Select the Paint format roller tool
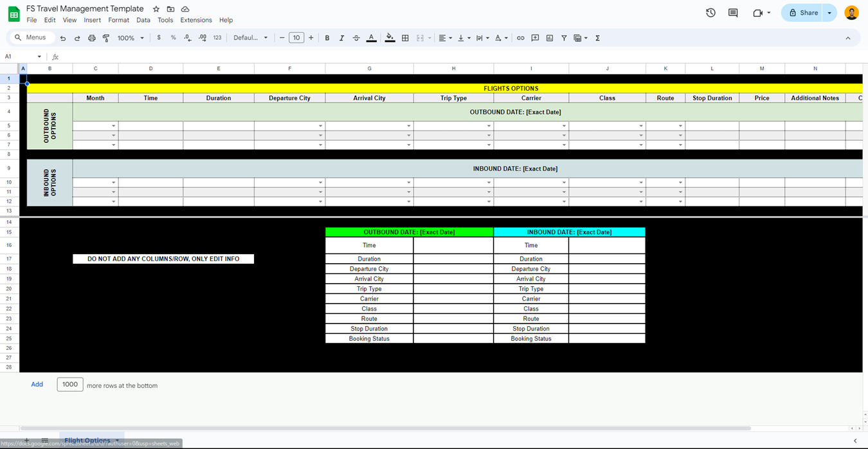 (106, 38)
